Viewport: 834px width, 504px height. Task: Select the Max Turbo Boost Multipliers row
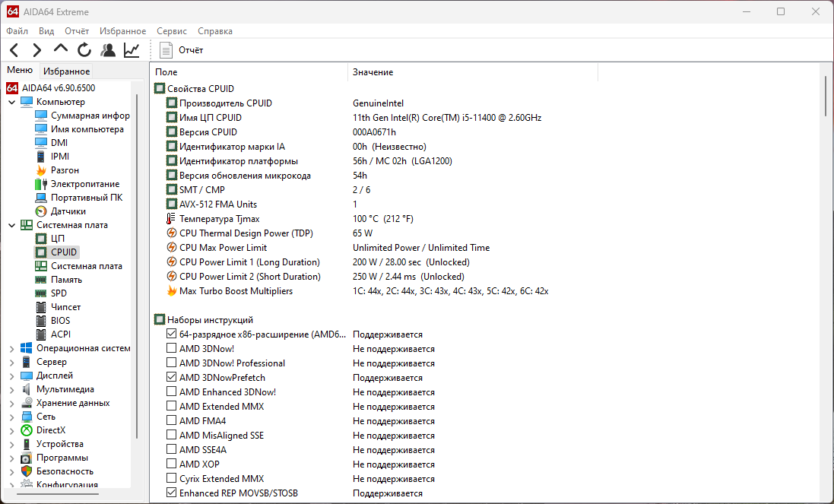(357, 291)
